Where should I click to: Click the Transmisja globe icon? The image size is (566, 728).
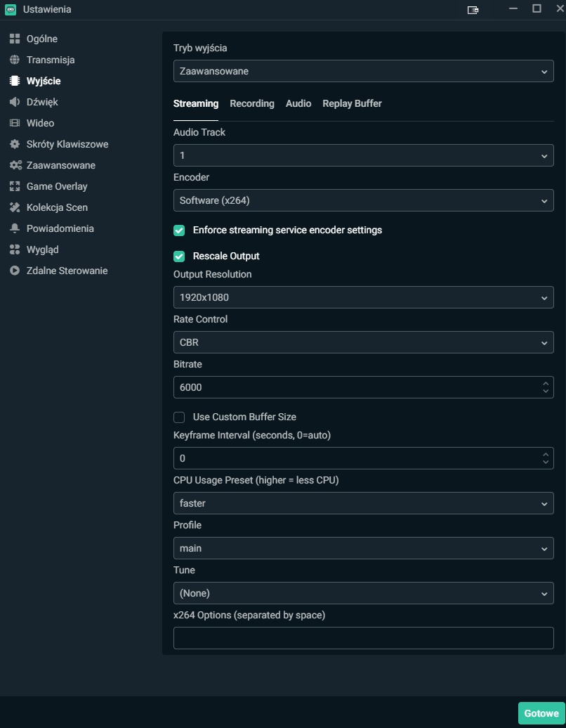coord(15,60)
